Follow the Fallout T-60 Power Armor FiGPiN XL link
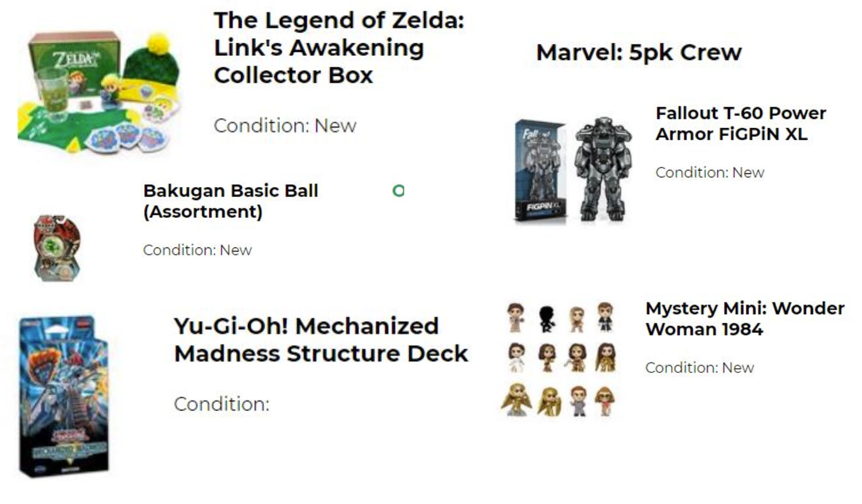The height and width of the screenshot is (504, 862). [x=741, y=123]
